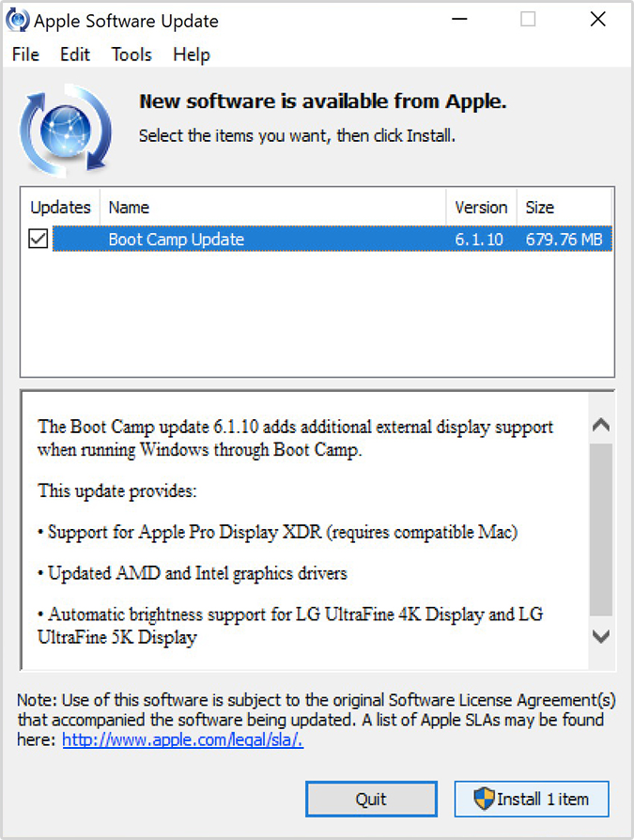Screen dimensions: 634x840
Task: Open the Help menu
Action: 192,54
